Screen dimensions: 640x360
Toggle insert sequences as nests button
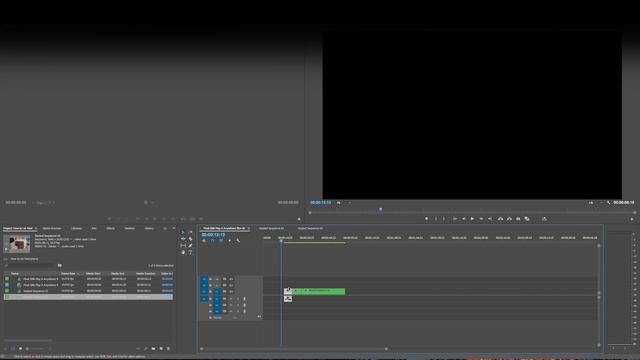(x=204, y=240)
